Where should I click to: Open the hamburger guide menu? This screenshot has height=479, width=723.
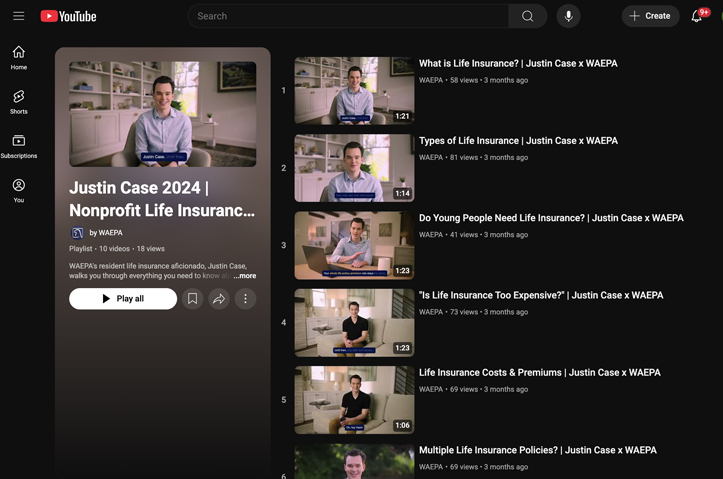click(18, 16)
